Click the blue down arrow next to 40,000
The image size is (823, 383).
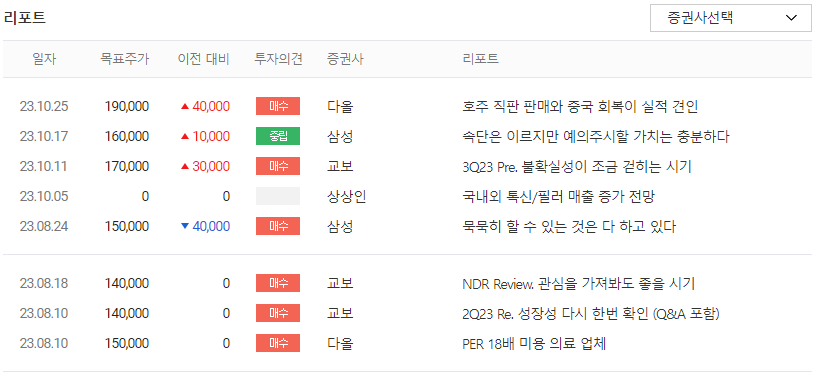click(184, 227)
